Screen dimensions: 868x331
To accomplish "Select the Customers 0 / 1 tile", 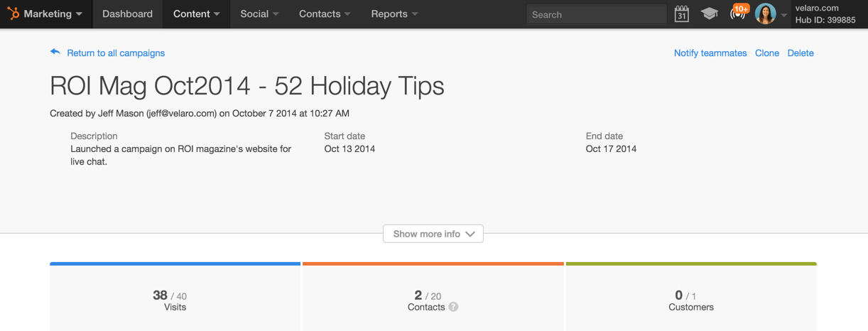I will [x=691, y=298].
